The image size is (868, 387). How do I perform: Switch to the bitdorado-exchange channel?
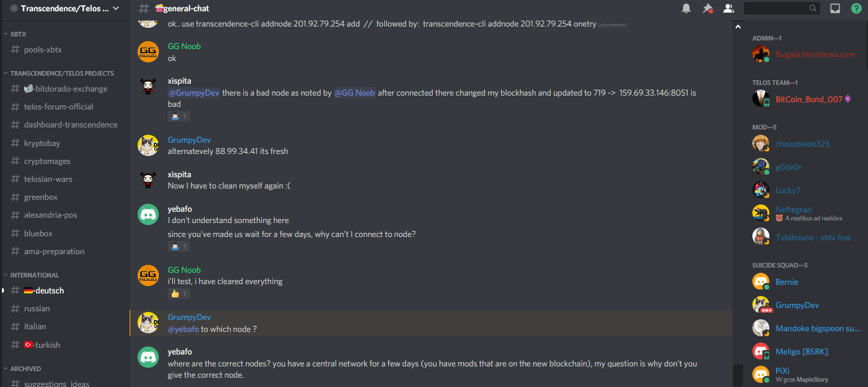[x=65, y=88]
